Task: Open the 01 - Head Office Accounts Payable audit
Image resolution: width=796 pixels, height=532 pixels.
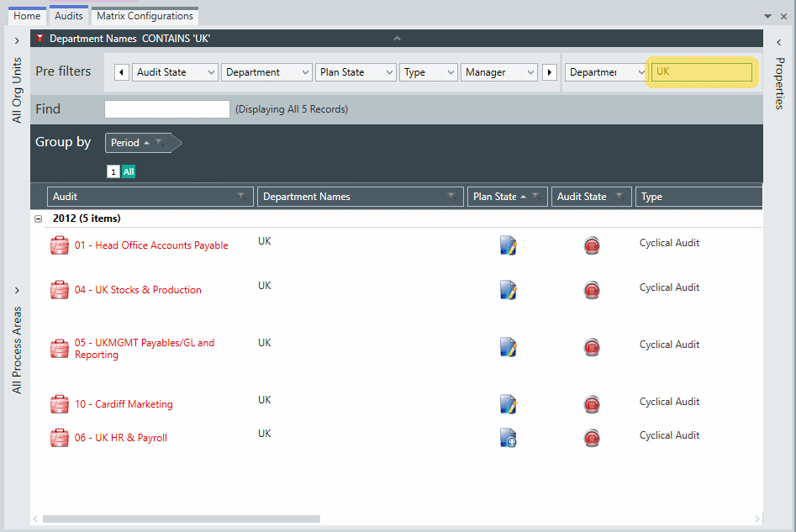Action: 151,245
